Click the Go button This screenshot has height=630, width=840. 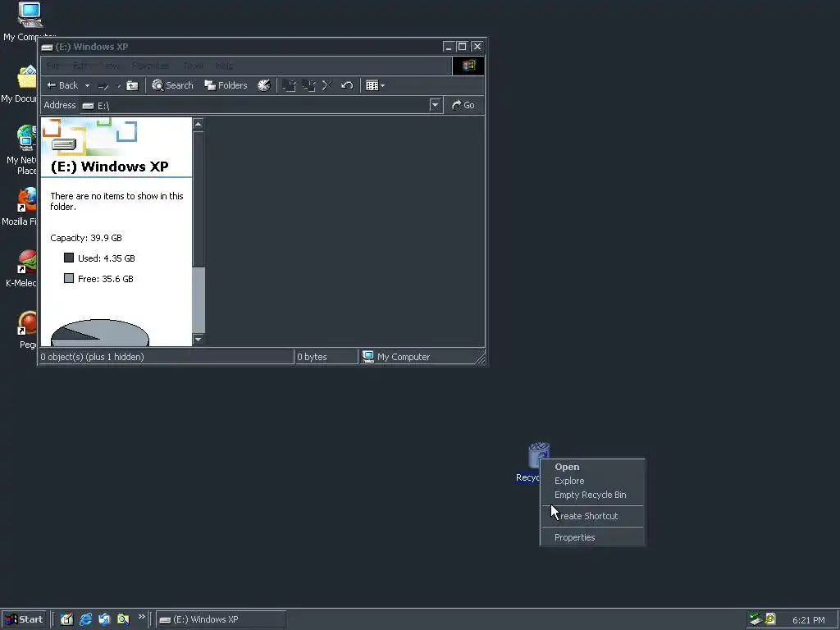pyautogui.click(x=463, y=105)
